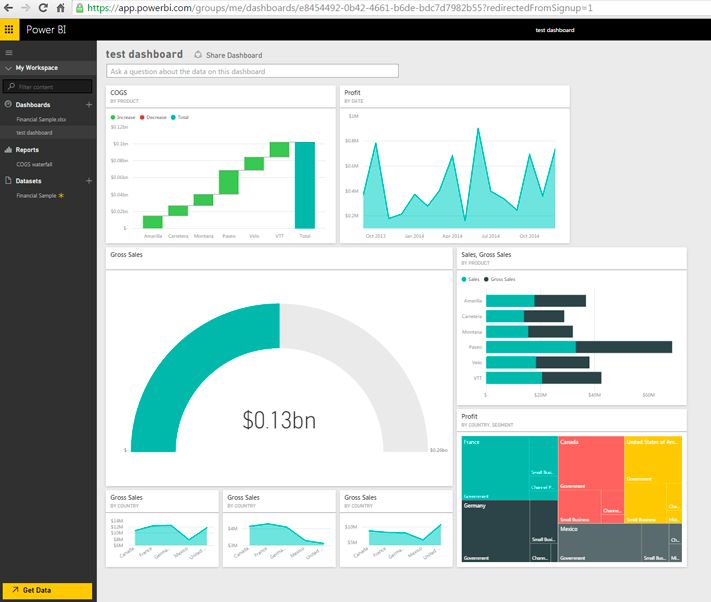Add a new dataset with plus icon
This screenshot has height=602, width=711.
[89, 181]
